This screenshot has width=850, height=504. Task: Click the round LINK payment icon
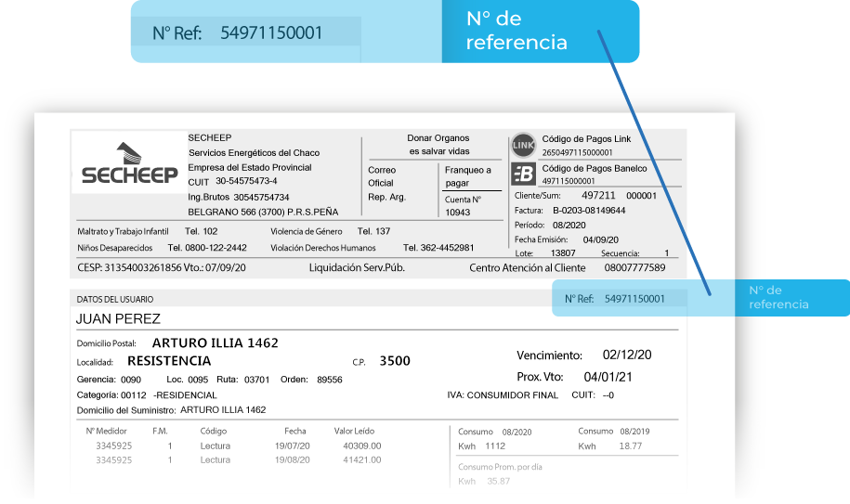tap(524, 145)
